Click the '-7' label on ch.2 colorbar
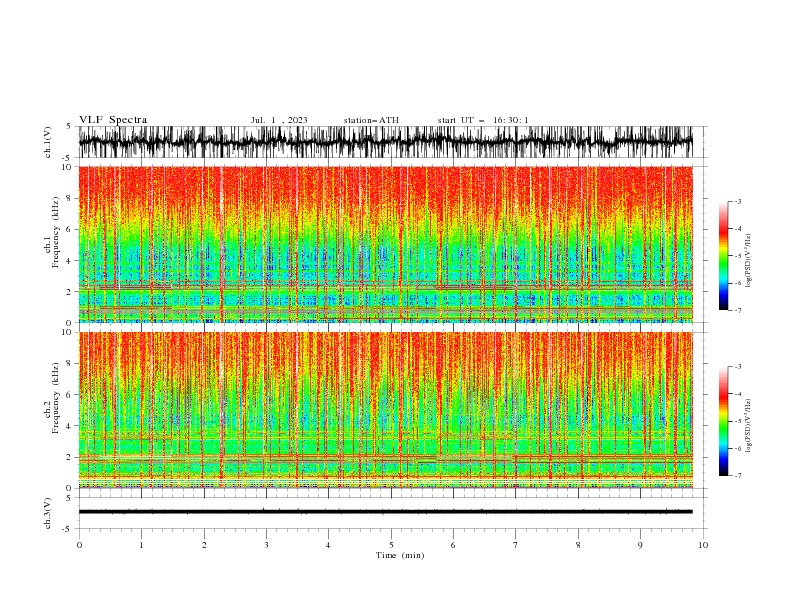792x612 pixels. [737, 476]
